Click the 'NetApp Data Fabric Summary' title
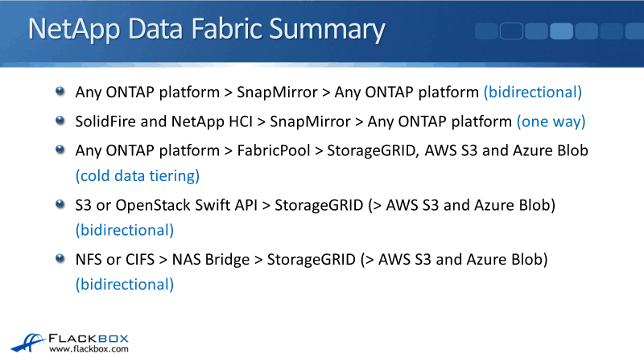Image resolution: width=644 pixels, height=362 pixels. tap(206, 30)
